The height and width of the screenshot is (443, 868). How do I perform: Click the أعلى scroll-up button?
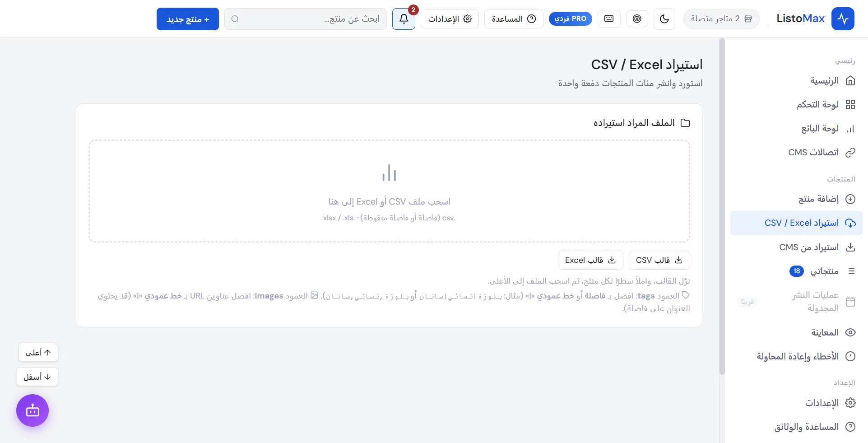coord(38,352)
